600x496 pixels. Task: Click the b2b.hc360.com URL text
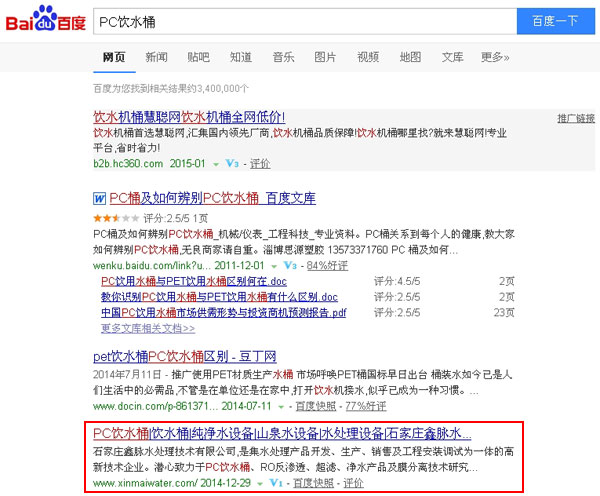[x=128, y=164]
